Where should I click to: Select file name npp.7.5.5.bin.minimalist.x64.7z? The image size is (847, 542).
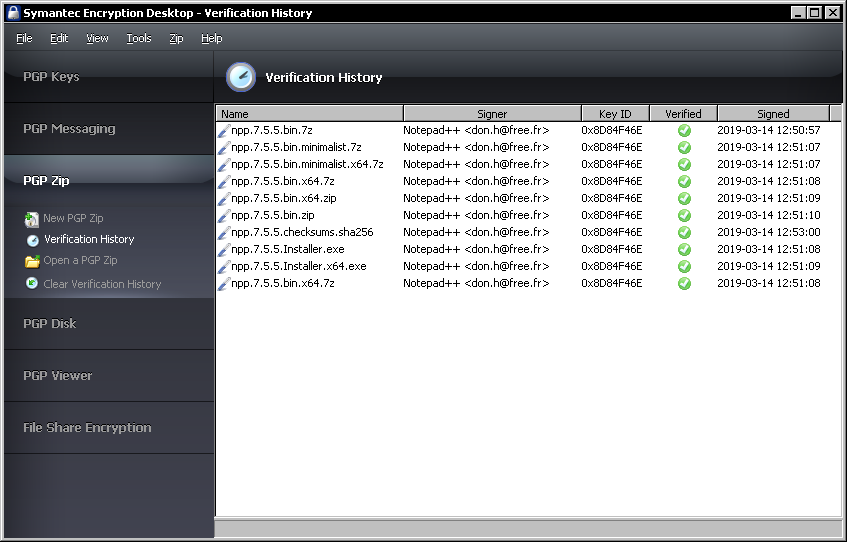click(x=307, y=164)
